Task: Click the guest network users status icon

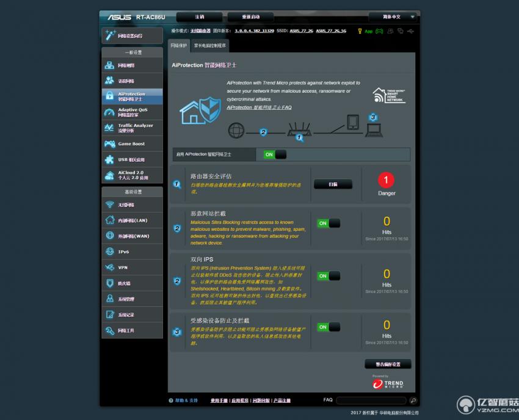Action: tap(391, 31)
